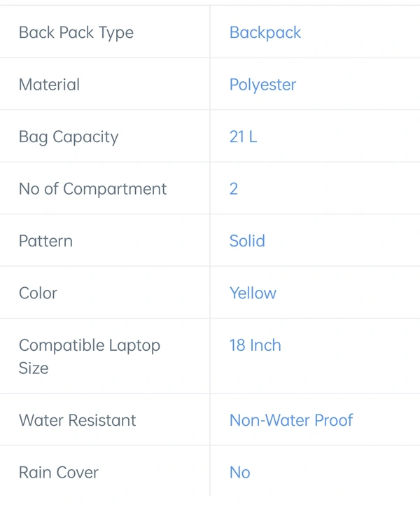Viewport: 420px width, 507px height.
Task: Select the Material row label
Action: click(49, 85)
